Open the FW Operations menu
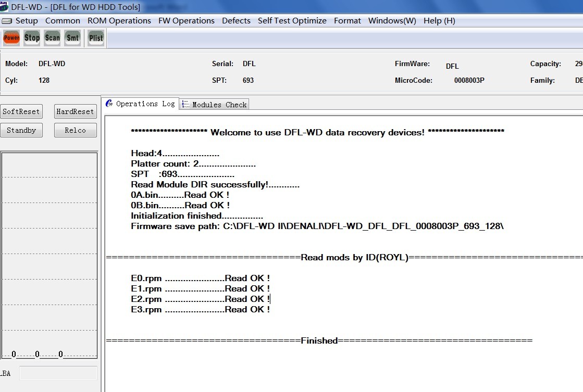The image size is (583, 392). pos(187,21)
